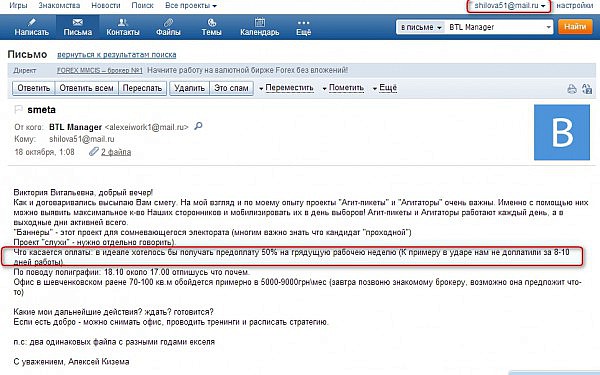Image resolution: width=600 pixels, height=375 pixels.
Task: Click the translate icon next to print
Action: (x=587, y=89)
